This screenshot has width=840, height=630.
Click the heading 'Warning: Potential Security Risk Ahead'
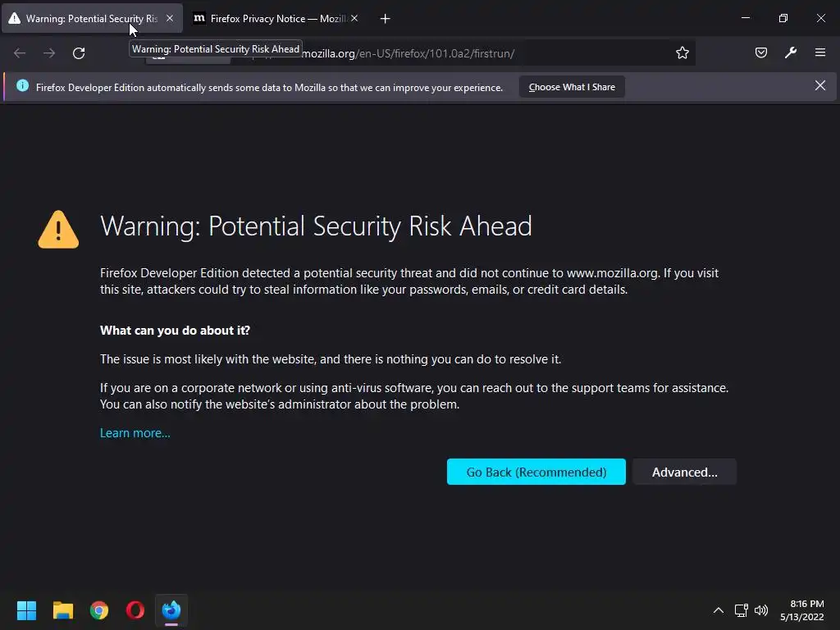click(316, 226)
